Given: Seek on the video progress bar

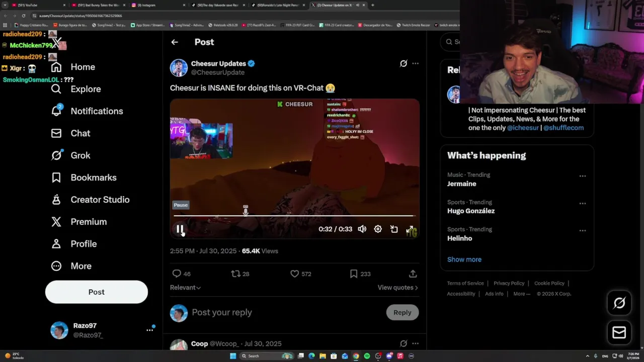Looking at the screenshot, I should (294, 216).
